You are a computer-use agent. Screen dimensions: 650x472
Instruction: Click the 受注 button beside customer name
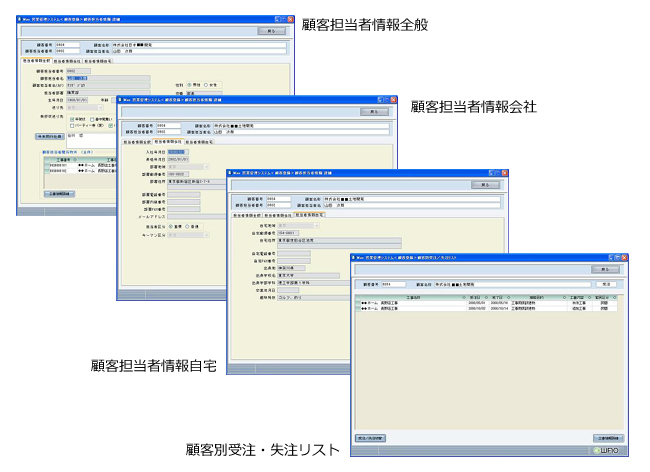pos(604,283)
